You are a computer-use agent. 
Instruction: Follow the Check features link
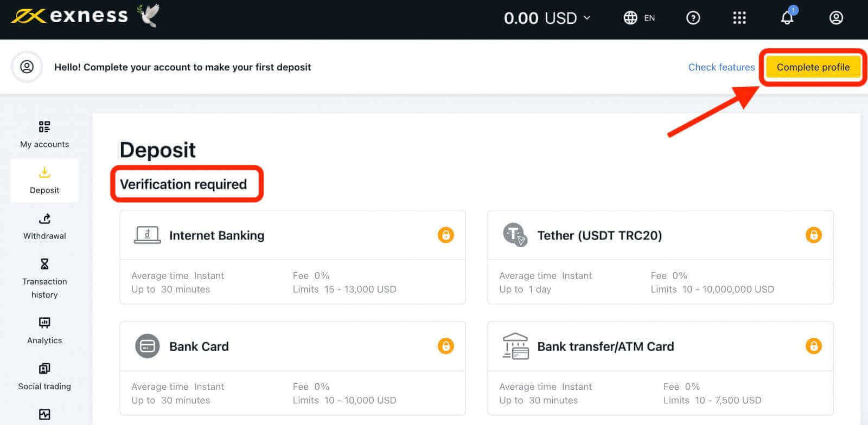[721, 67]
